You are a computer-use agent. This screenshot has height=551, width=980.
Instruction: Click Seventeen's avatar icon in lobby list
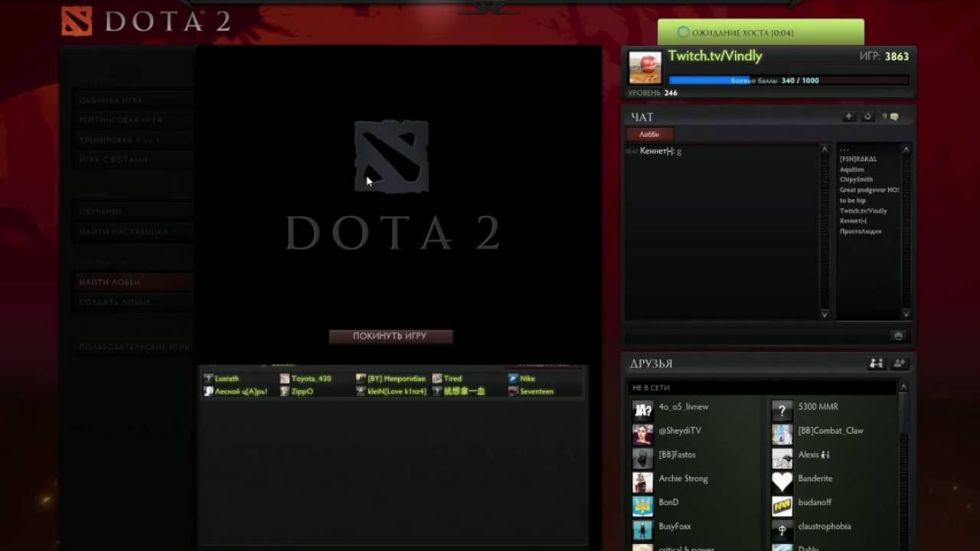(513, 391)
